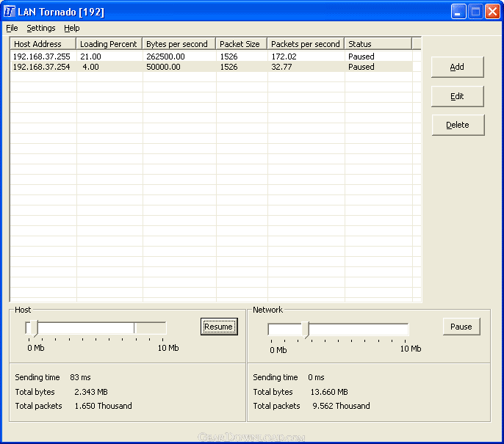Click Network sending time 0 ms
The height and width of the screenshot is (444, 504).
point(316,377)
